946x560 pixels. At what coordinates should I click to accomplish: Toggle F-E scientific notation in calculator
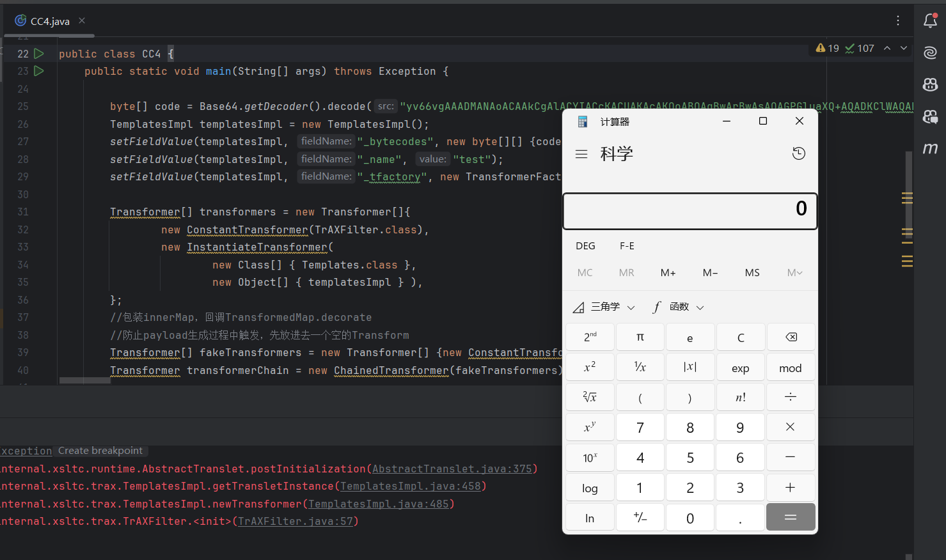coord(627,246)
